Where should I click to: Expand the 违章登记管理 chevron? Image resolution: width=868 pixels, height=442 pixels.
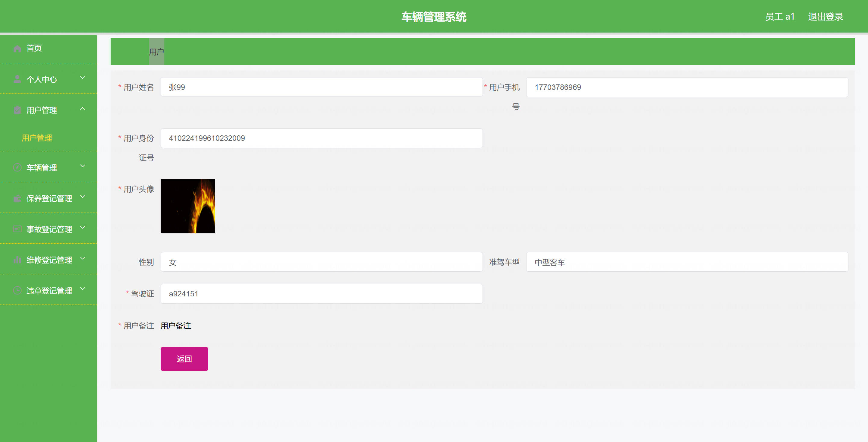tap(83, 289)
